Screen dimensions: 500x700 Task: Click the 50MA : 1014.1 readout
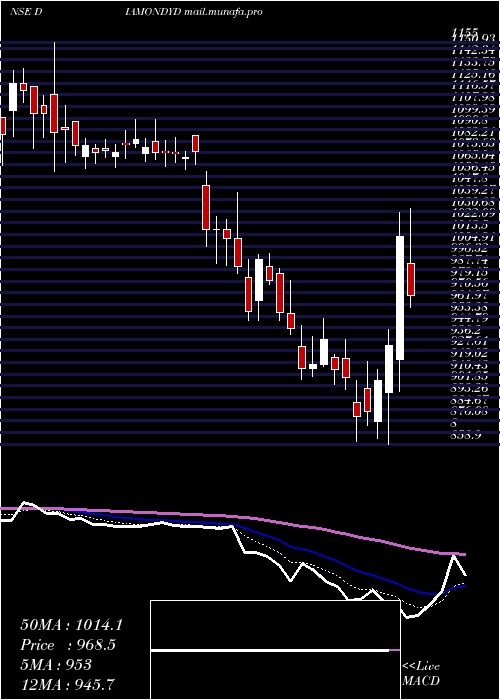71,625
